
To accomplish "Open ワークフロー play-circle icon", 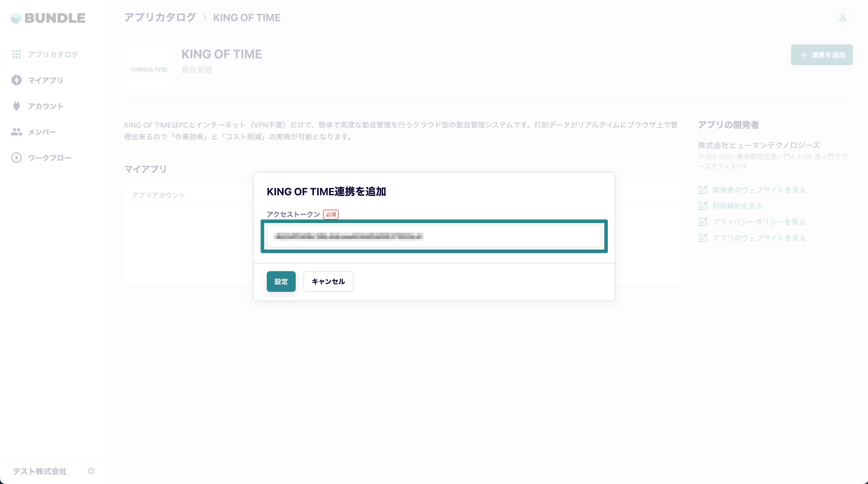I will 17,158.
